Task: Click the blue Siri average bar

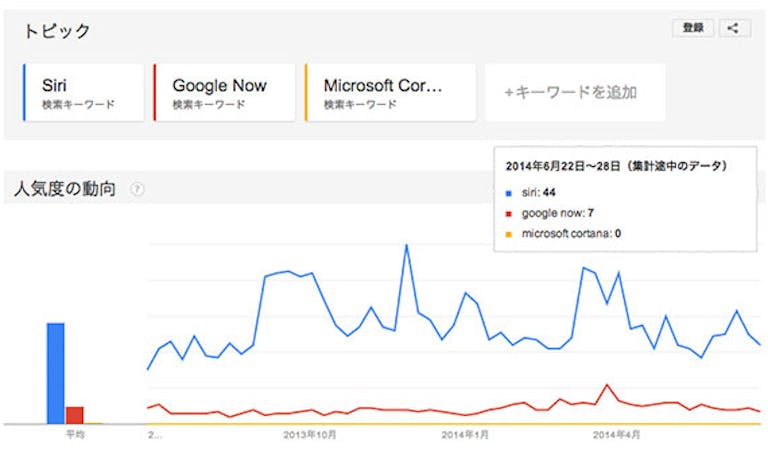Action: point(56,373)
